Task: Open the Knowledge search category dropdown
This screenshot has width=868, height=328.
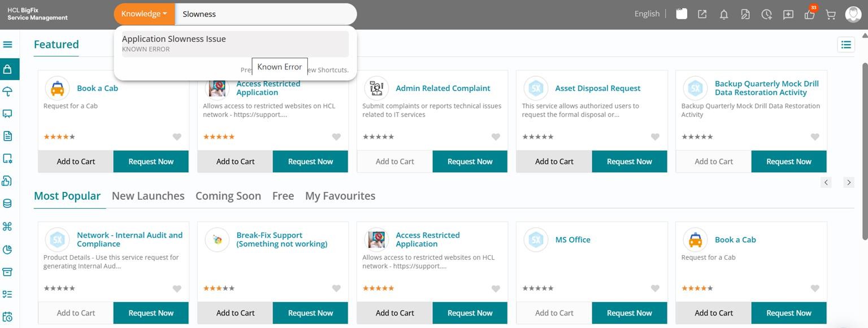Action: pos(144,14)
